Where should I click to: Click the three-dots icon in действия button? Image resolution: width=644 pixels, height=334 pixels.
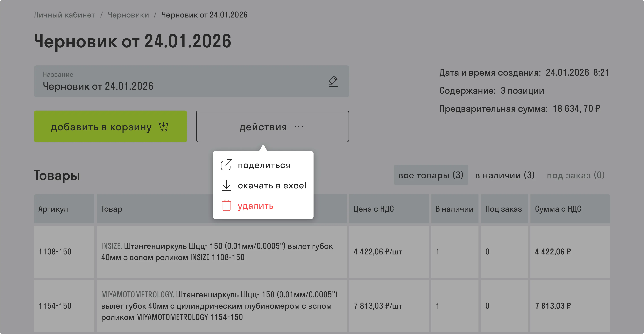coord(299,127)
